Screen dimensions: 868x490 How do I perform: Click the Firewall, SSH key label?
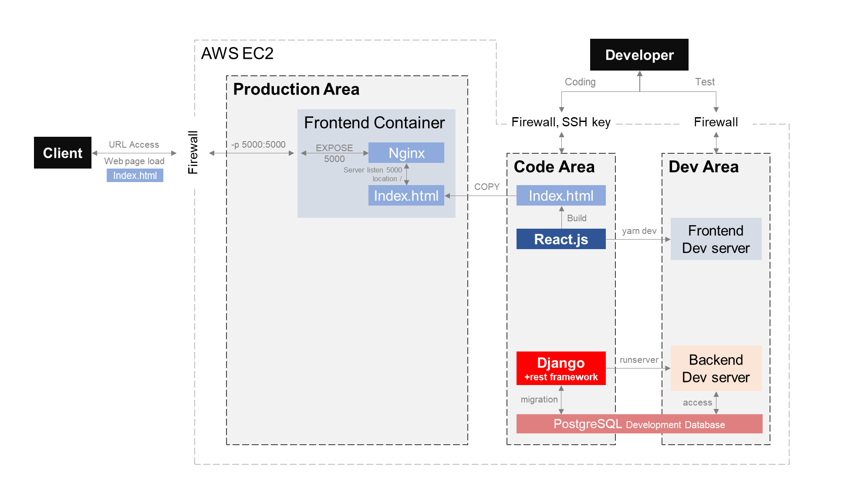[561, 122]
